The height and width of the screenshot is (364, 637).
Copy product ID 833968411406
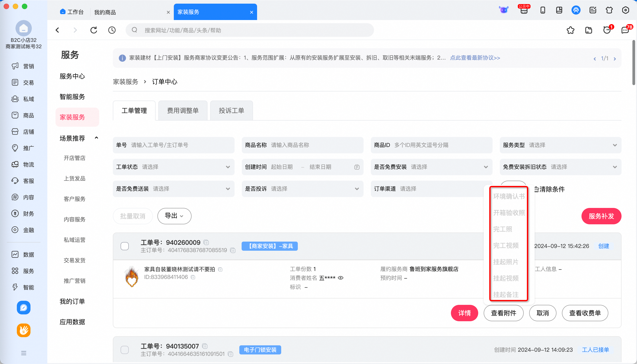click(193, 277)
